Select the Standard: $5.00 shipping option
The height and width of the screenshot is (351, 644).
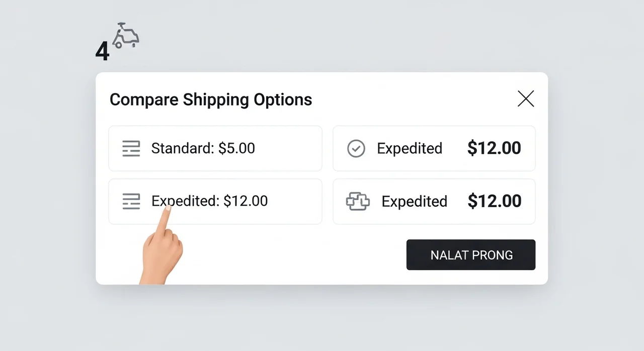tap(215, 148)
